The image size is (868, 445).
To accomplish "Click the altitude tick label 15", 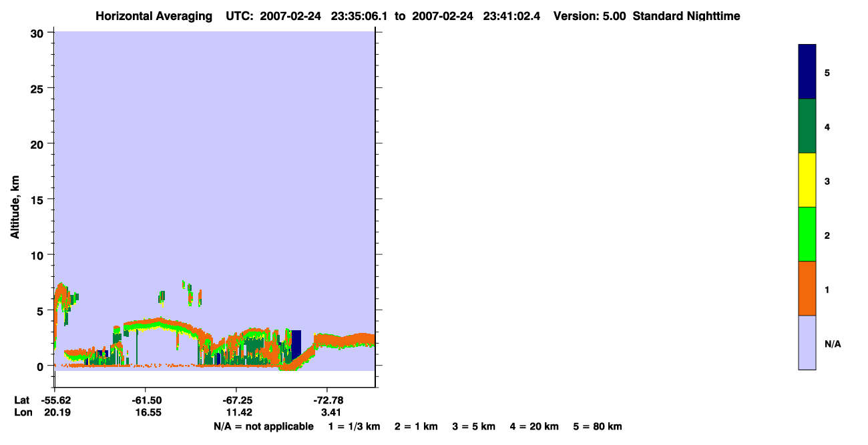I will 39,199.
